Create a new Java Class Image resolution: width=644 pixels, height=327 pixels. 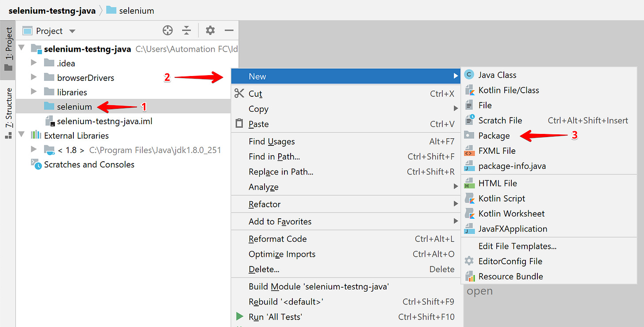549,75
